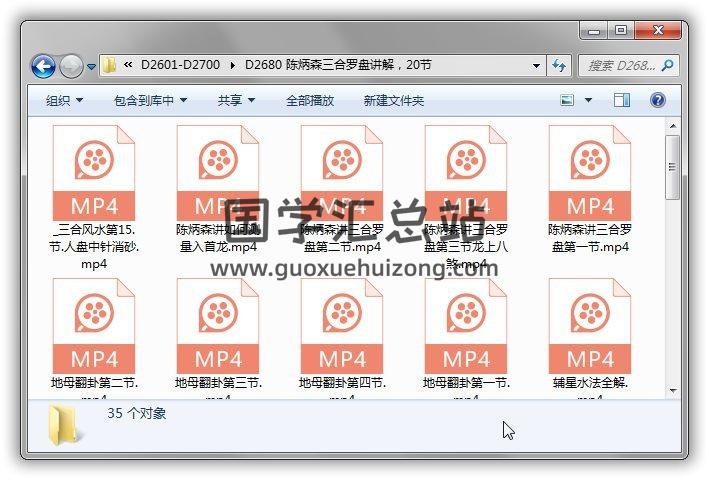Select the 地母翻卦第三节 MP4 icon

218,326
